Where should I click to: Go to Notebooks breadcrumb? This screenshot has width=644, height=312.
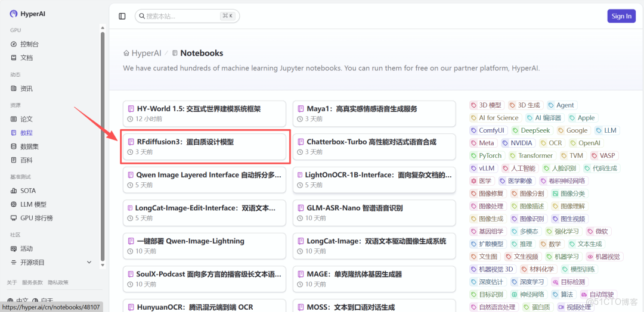(x=197, y=54)
